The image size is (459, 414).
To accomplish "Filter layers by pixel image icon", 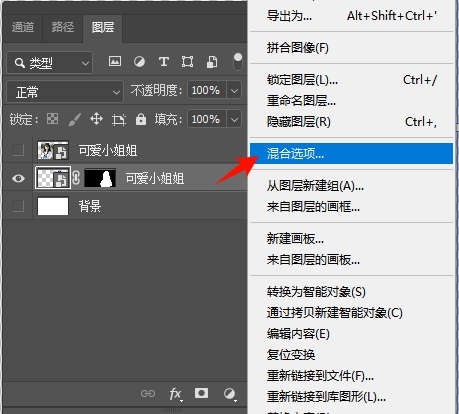I will coord(115,62).
